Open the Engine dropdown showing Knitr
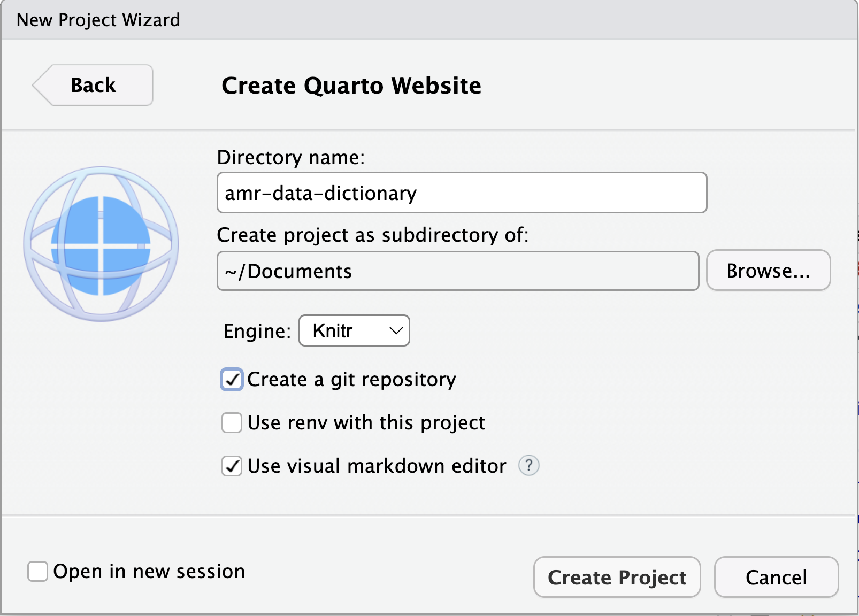This screenshot has height=616, width=859. coord(354,330)
